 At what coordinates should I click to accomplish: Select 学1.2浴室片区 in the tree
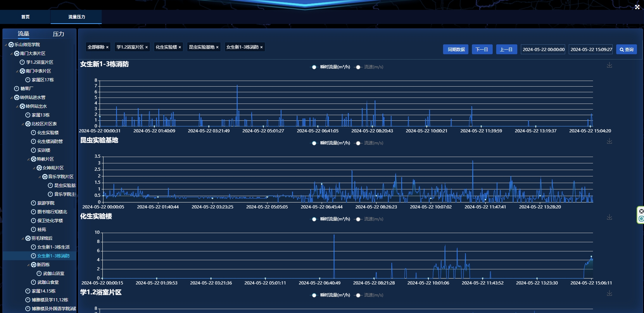pos(40,62)
